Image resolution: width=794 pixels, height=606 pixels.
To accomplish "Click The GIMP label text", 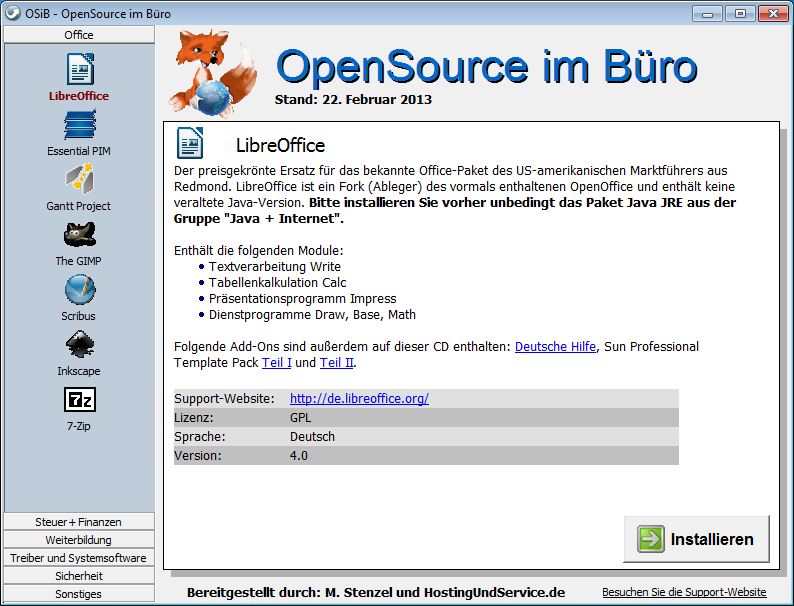I will coord(78,261).
